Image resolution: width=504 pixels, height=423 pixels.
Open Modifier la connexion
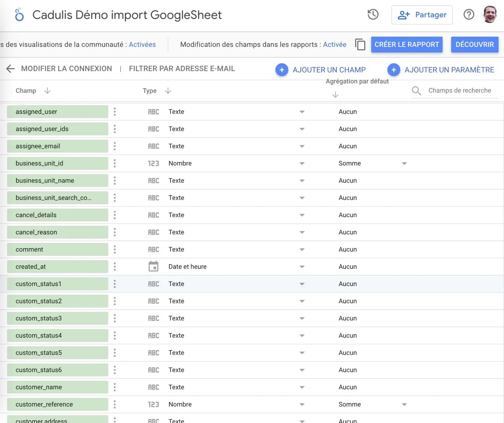(x=66, y=69)
